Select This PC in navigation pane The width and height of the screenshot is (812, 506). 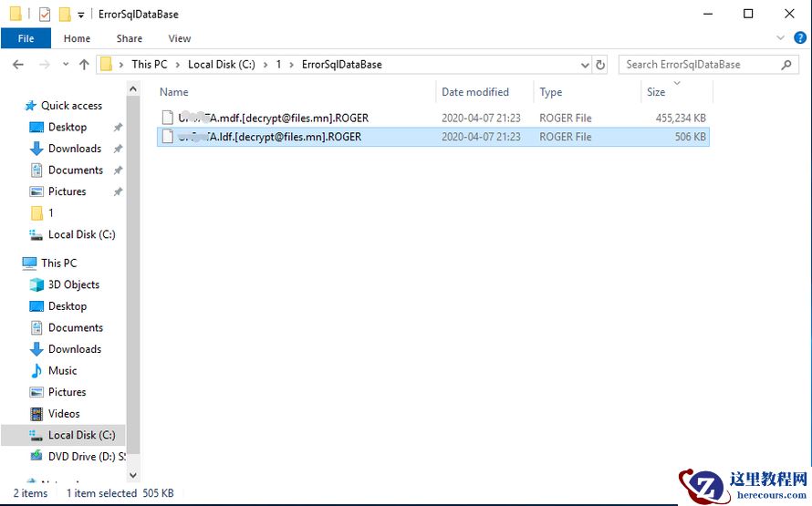(x=58, y=263)
